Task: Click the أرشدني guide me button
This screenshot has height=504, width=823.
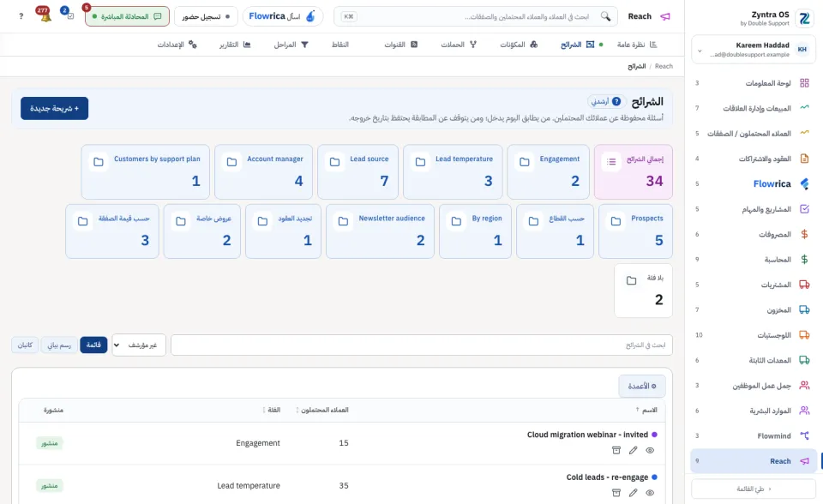Action: pos(606,101)
